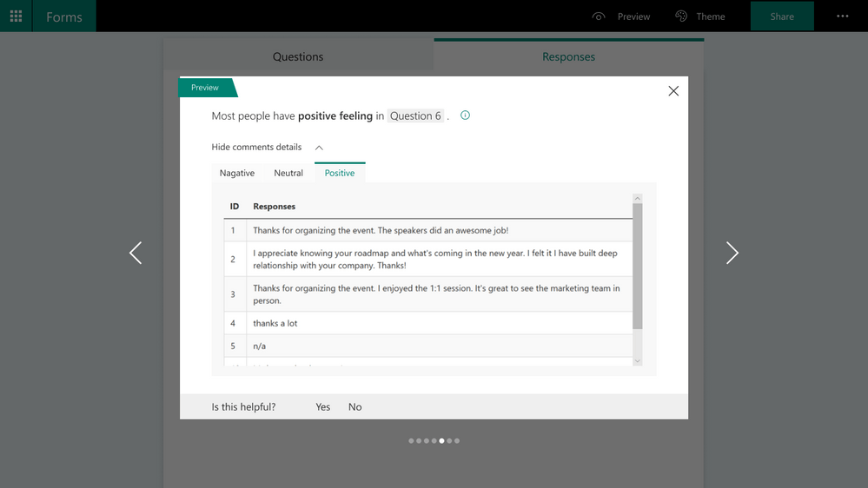Switch to the Neutral comments tab
This screenshot has width=868, height=488.
click(288, 173)
